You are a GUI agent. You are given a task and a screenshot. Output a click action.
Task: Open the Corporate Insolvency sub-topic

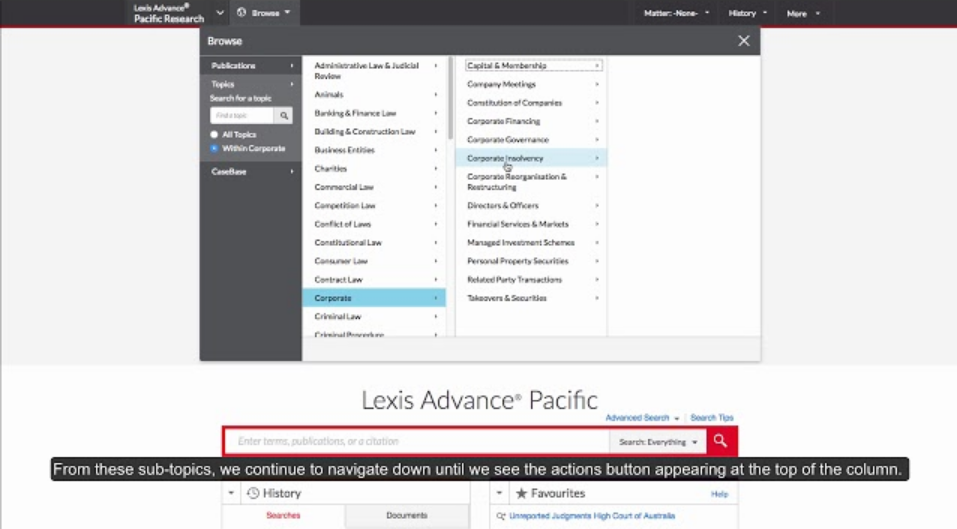(531, 158)
